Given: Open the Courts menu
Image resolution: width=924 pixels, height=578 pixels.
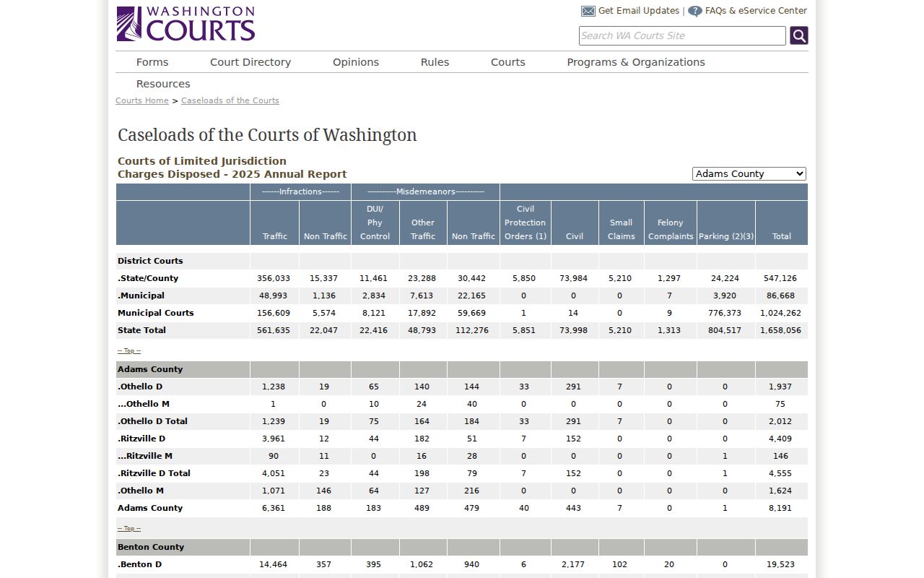Looking at the screenshot, I should 508,62.
